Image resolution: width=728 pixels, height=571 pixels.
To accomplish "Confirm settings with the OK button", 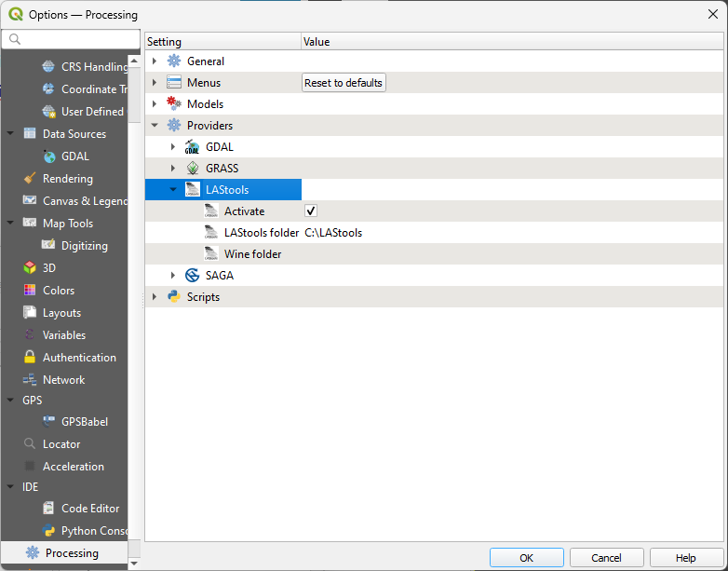I will click(x=527, y=558).
